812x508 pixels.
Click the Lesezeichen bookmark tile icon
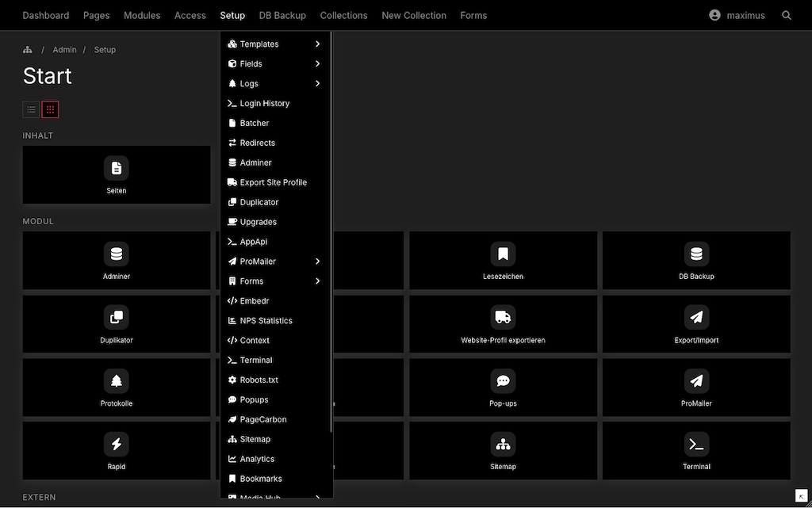click(x=503, y=254)
